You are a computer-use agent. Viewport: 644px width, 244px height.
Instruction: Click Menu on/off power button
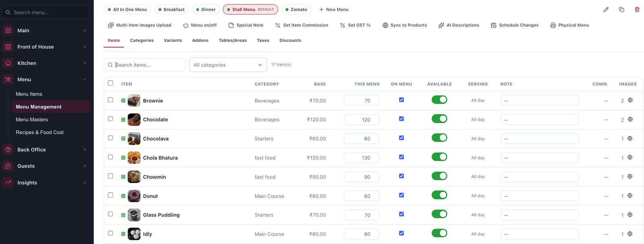[200, 25]
